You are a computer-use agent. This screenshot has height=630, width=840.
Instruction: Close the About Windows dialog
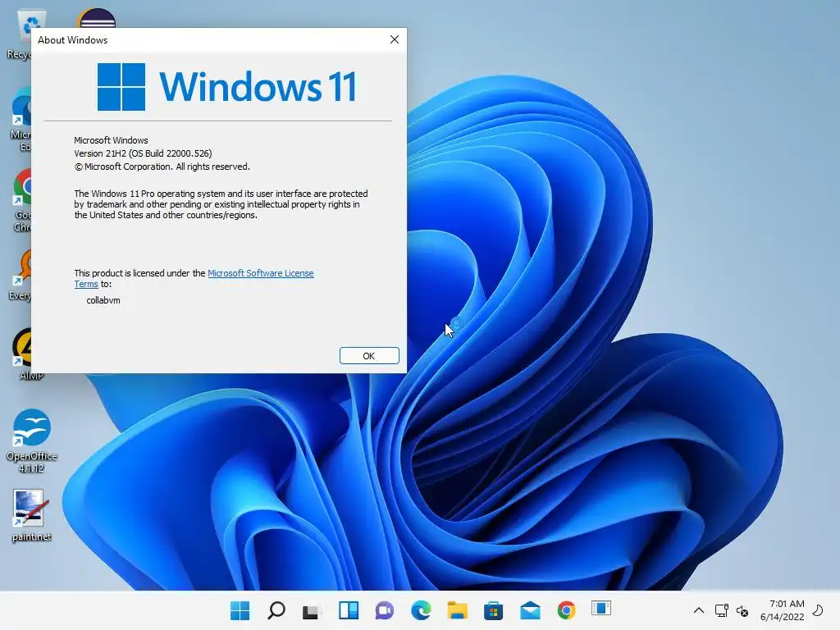[x=395, y=39]
